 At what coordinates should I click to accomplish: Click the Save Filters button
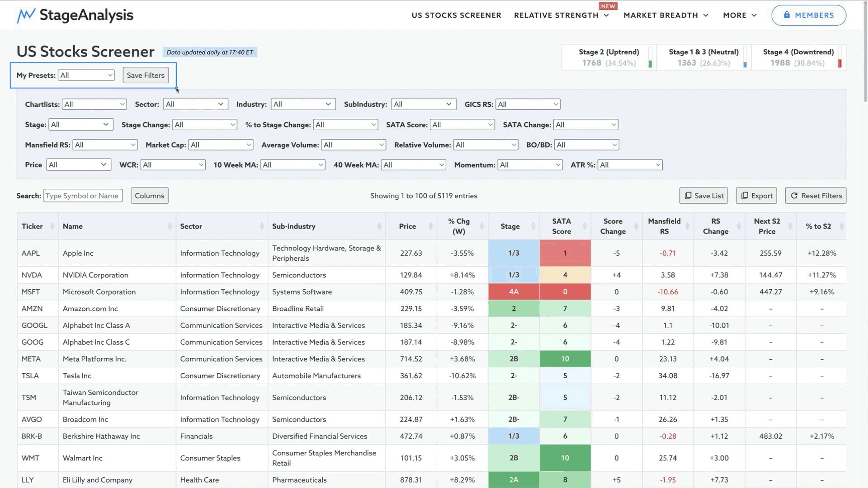click(146, 75)
